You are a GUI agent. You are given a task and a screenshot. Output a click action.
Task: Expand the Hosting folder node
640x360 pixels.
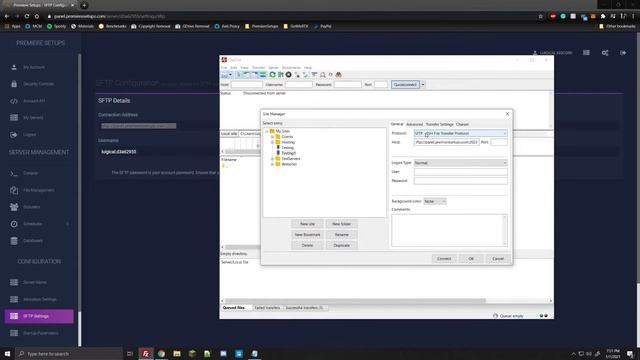272,142
